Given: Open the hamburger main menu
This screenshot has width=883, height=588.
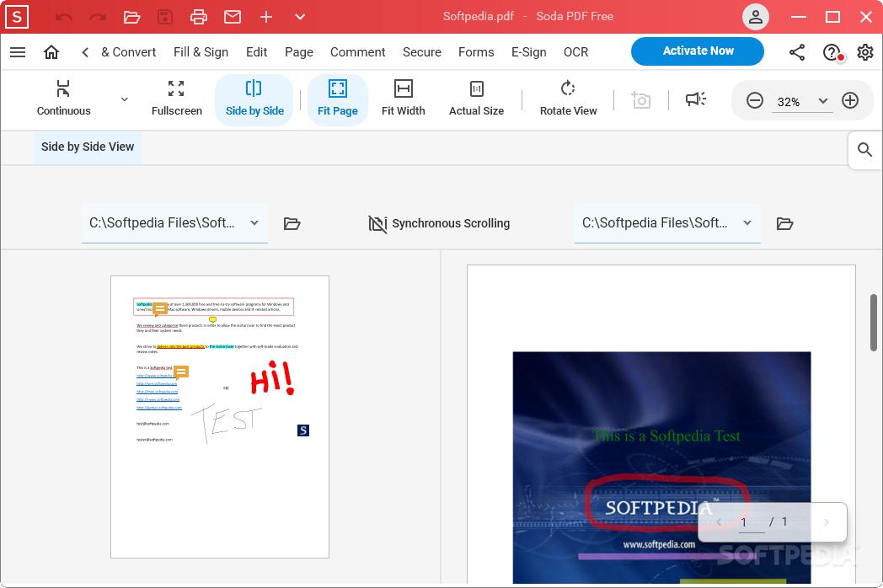Looking at the screenshot, I should tap(18, 52).
